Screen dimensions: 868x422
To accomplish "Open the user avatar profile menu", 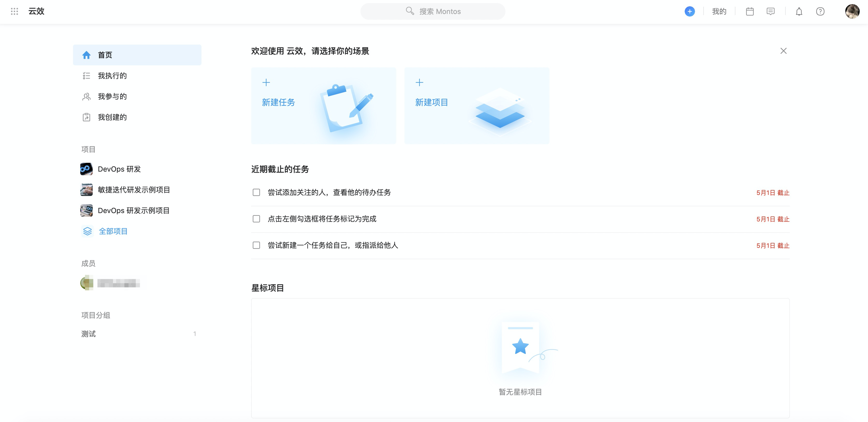I will [852, 11].
